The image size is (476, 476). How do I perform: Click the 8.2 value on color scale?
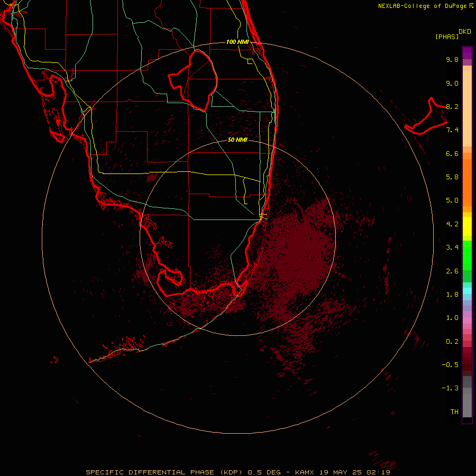452,106
